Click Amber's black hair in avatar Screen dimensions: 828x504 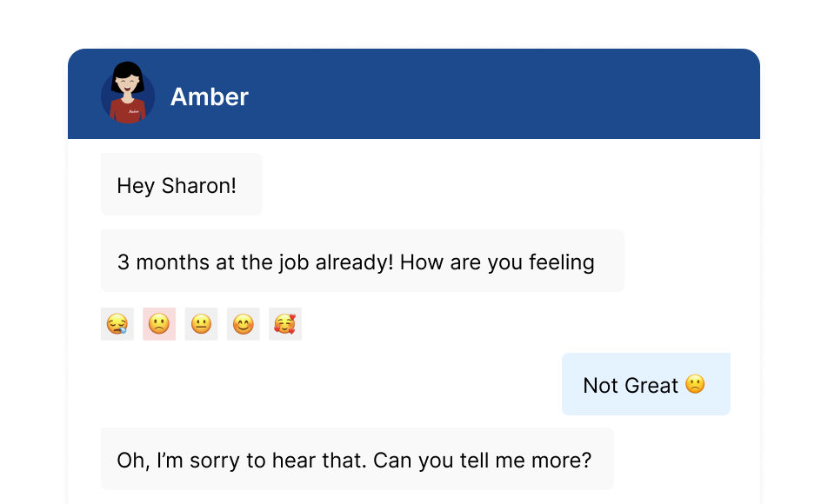pos(127,72)
